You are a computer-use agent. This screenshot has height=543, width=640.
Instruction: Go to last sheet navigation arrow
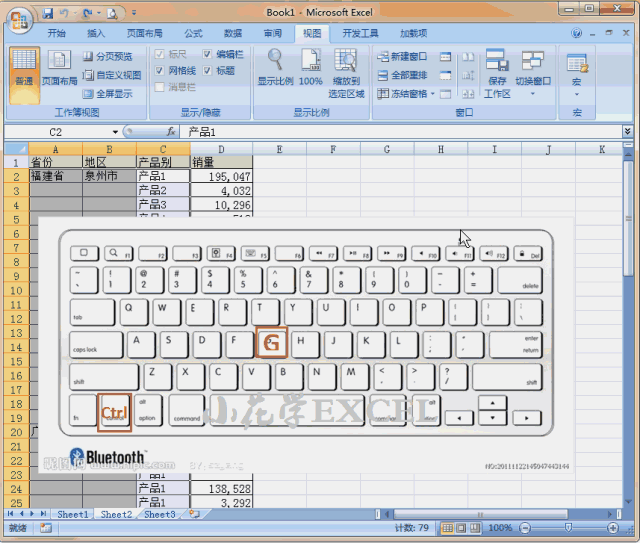tap(43, 514)
